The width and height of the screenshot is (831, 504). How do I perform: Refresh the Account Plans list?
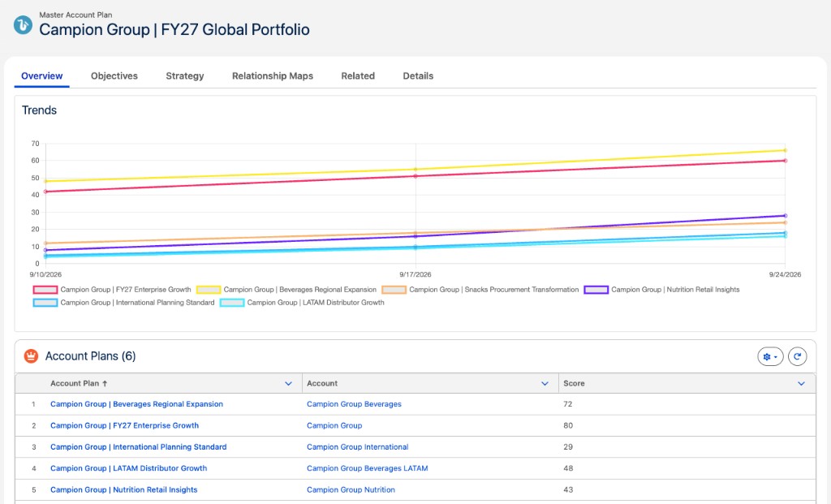pyautogui.click(x=797, y=356)
